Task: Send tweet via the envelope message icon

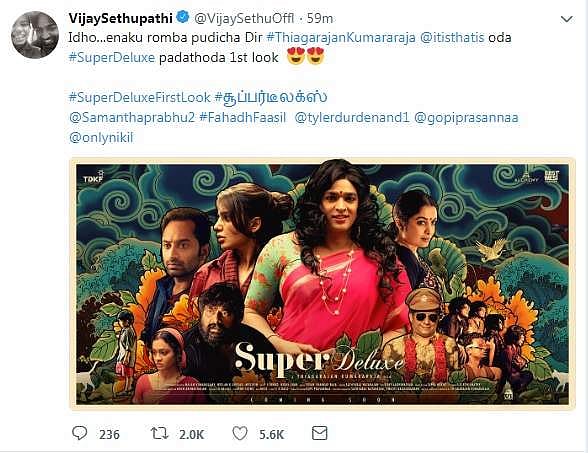Action: 320,433
